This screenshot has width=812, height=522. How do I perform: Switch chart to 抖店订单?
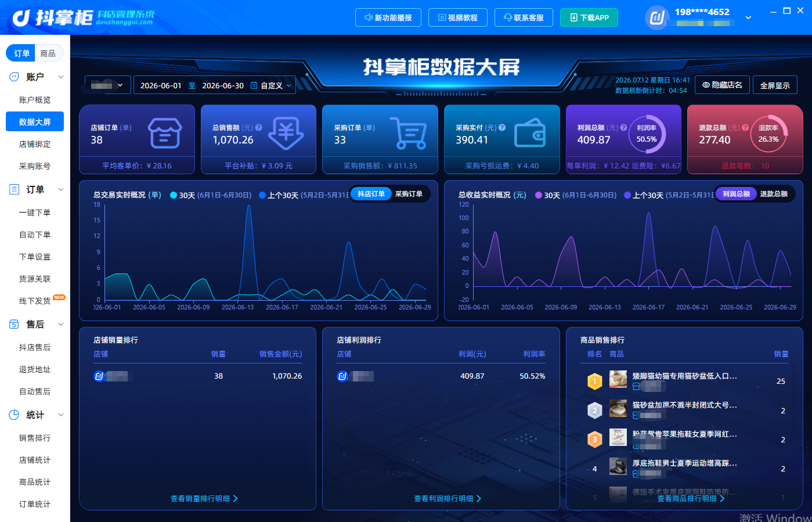(371, 194)
